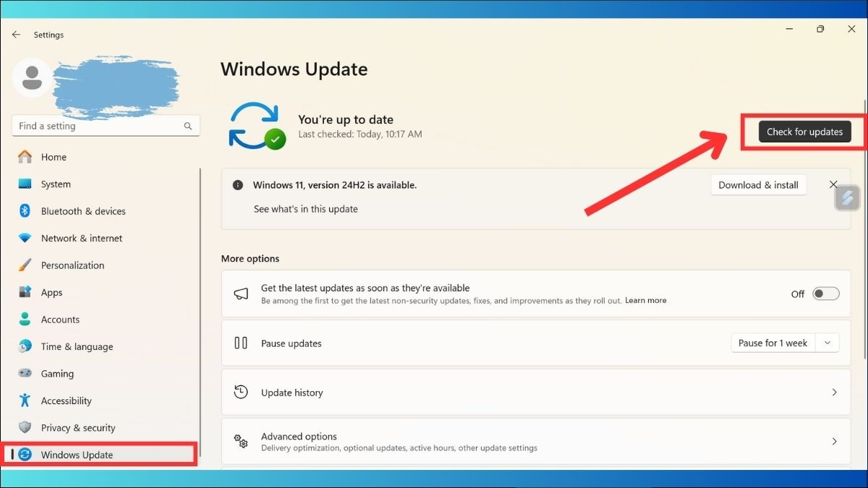Click the Update history clock icon
The height and width of the screenshot is (488, 868).
(241, 393)
